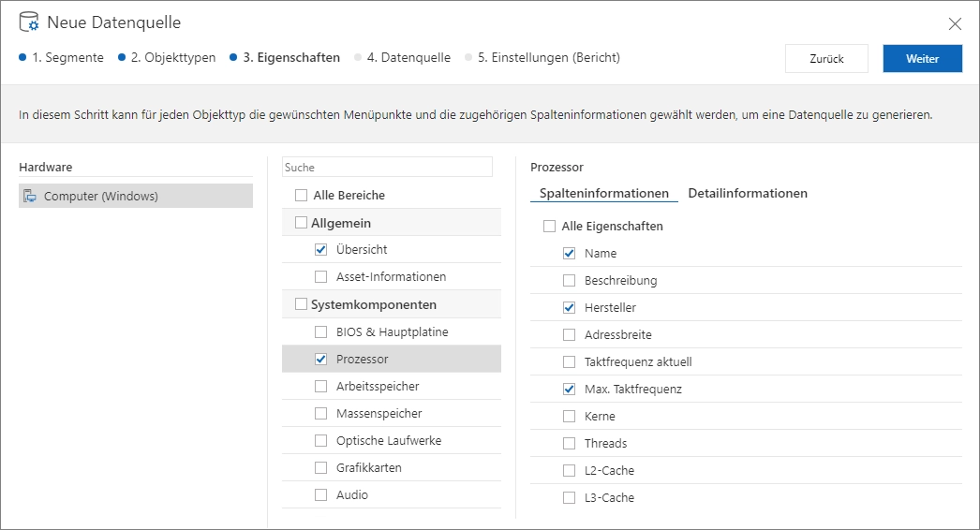The width and height of the screenshot is (980, 530).
Task: Uncheck the Prozessor checkbox
Action: [320, 359]
